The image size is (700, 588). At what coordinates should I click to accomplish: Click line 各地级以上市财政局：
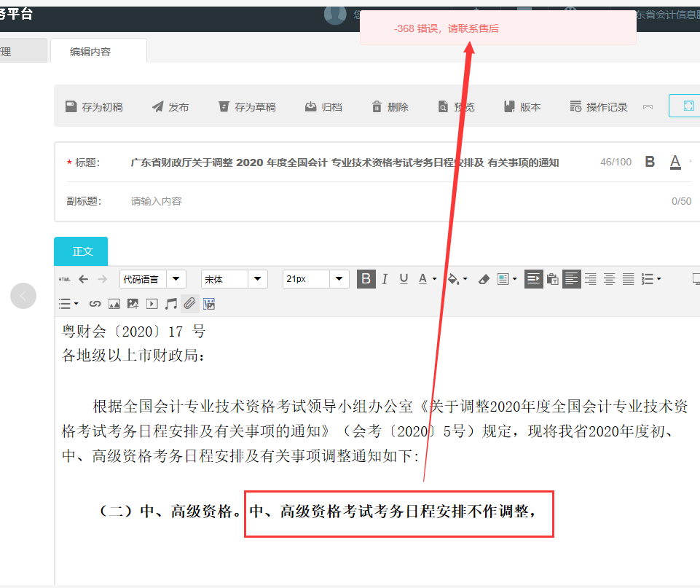(x=133, y=356)
